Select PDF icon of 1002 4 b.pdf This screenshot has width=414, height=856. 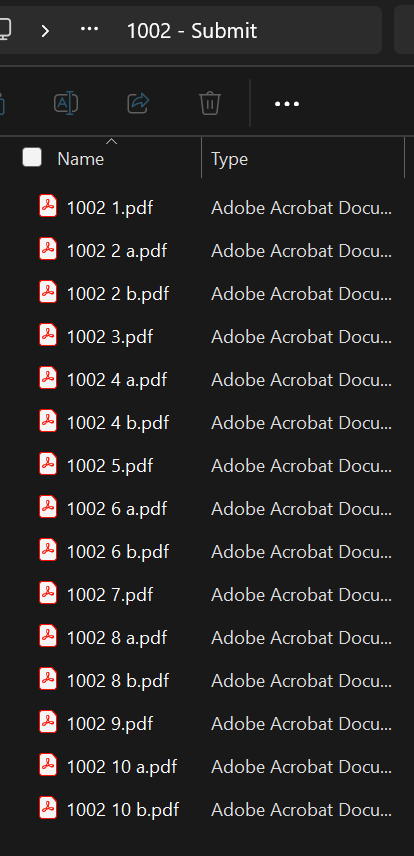[48, 421]
